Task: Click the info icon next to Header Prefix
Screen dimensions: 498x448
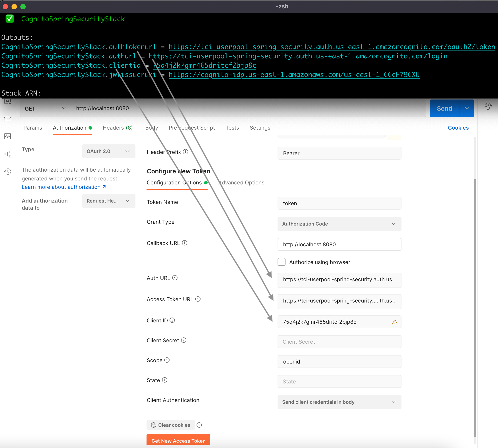Action: (185, 152)
